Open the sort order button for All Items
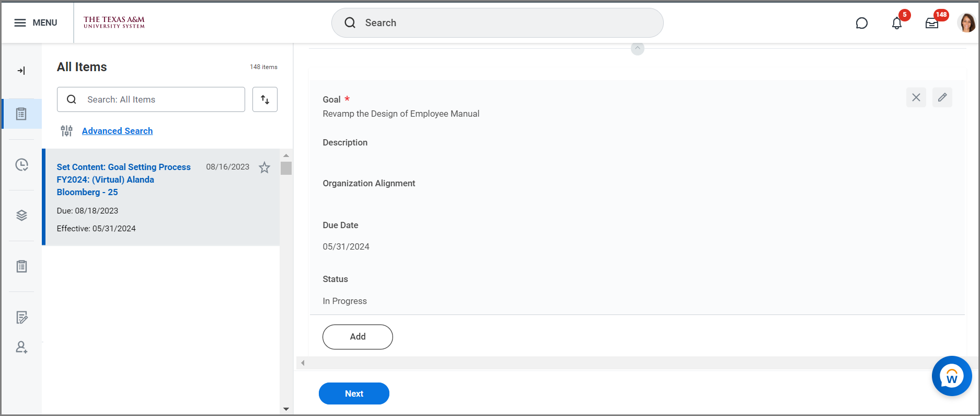This screenshot has height=416, width=980. click(x=264, y=99)
